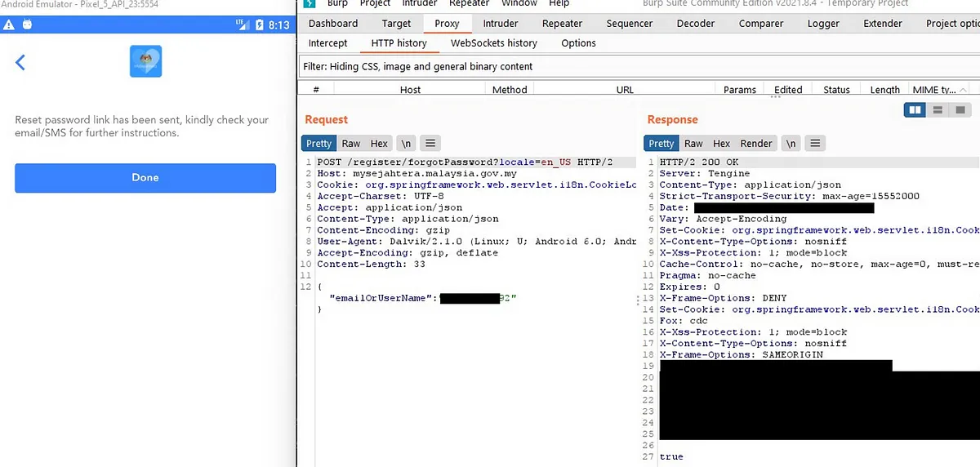The image size is (980, 467).
Task: Tap the battery icon in Android status bar
Action: 260,24
